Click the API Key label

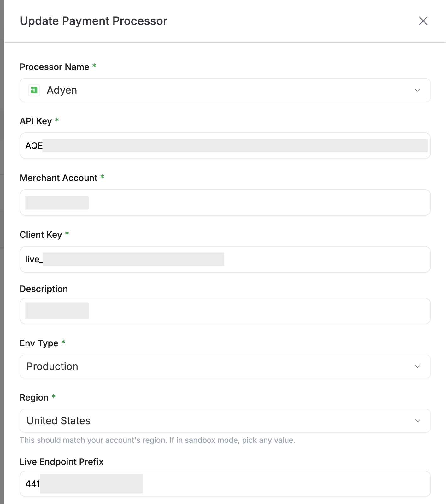click(36, 121)
